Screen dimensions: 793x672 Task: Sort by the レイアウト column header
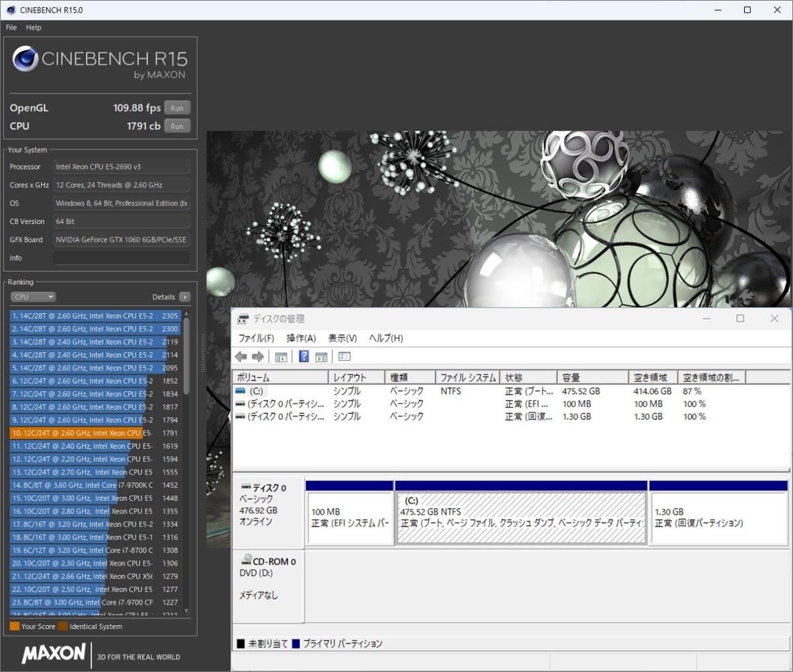pos(356,377)
